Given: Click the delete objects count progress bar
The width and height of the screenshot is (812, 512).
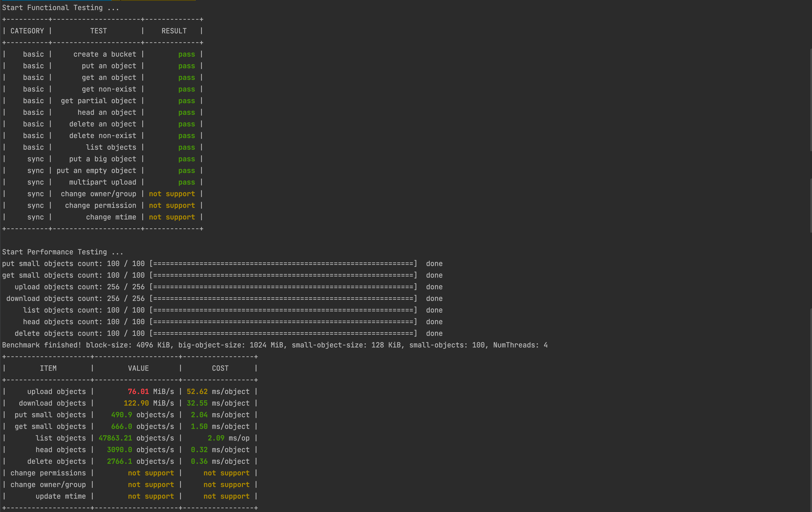Looking at the screenshot, I should pyautogui.click(x=283, y=334).
